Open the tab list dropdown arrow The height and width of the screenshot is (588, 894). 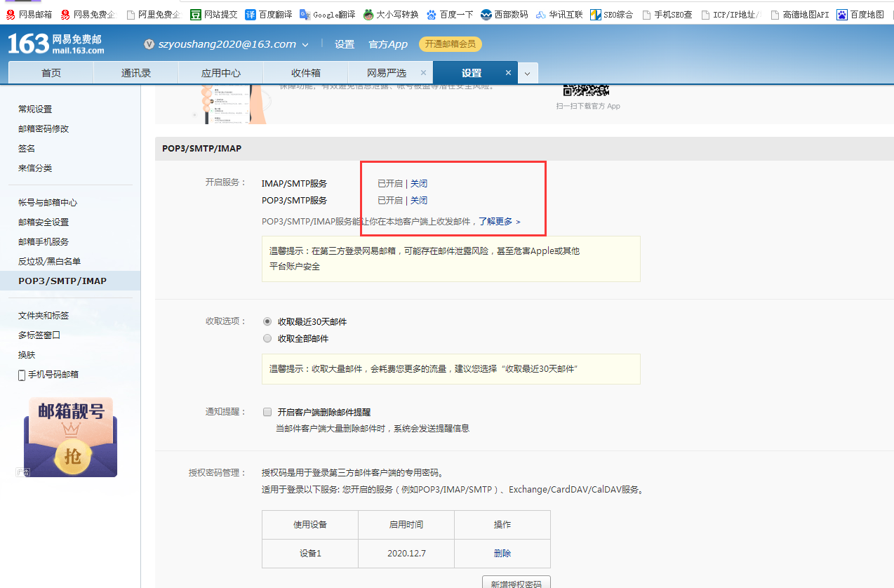[528, 73]
